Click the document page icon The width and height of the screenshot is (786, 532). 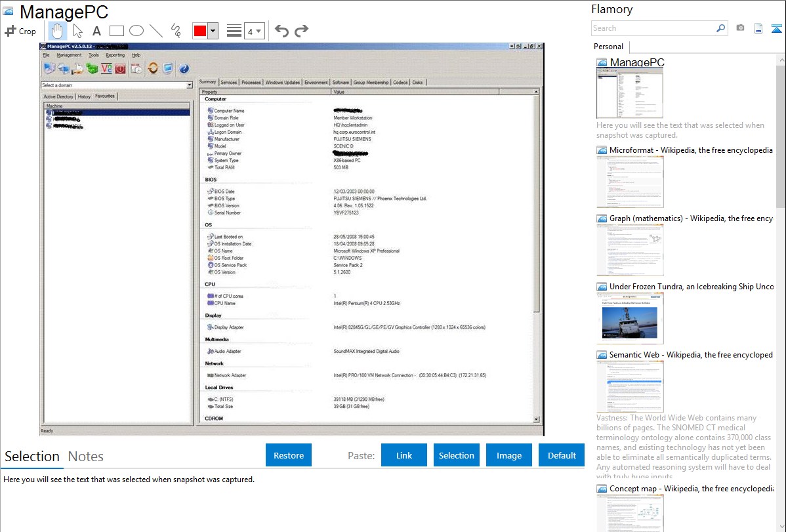point(758,28)
